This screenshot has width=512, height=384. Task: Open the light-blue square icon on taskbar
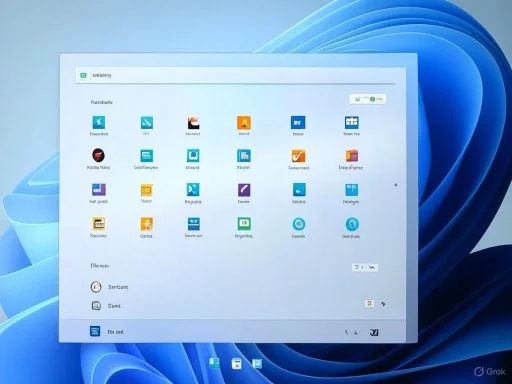coord(257,363)
